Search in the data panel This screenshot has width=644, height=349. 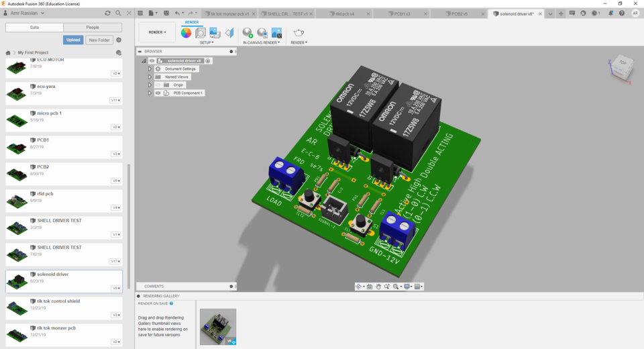(118, 13)
